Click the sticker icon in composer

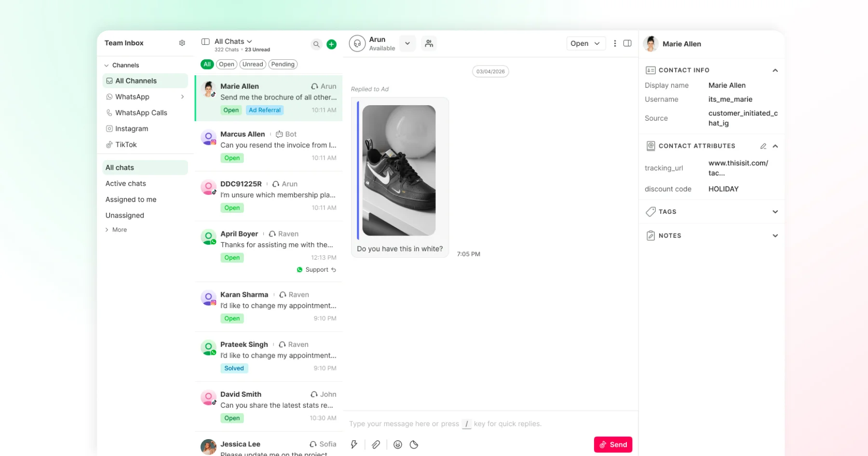pos(414,444)
